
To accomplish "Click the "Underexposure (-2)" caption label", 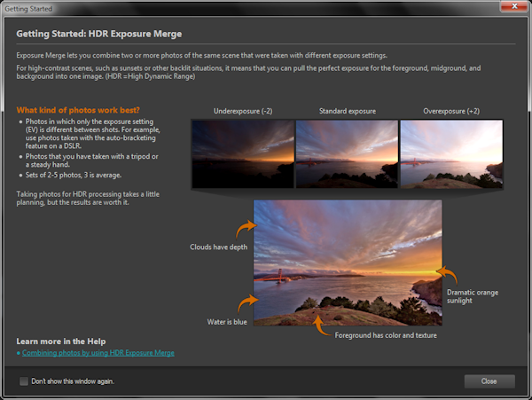I will point(241,111).
